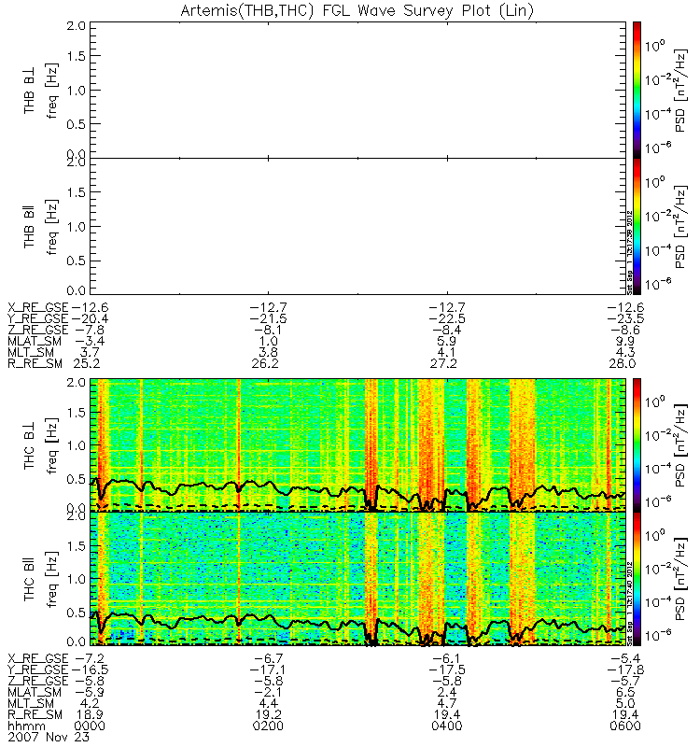Click R_RE_SM value 18.9

click(90, 714)
